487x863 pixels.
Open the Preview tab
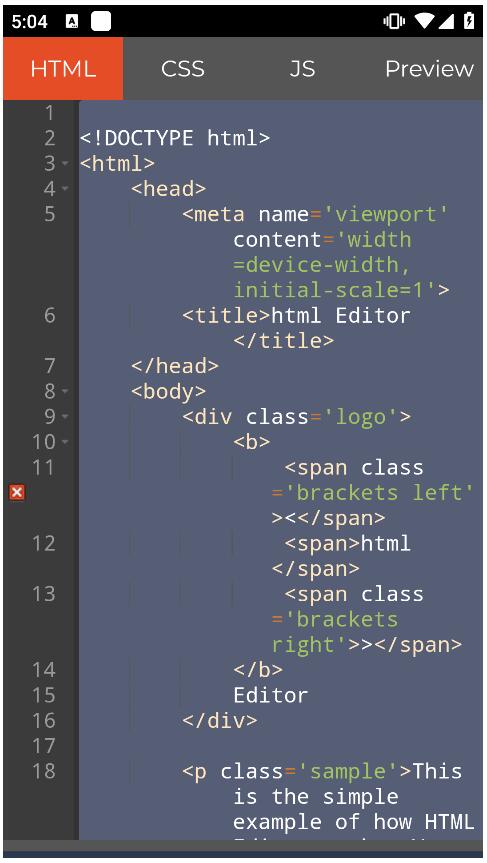tap(429, 69)
